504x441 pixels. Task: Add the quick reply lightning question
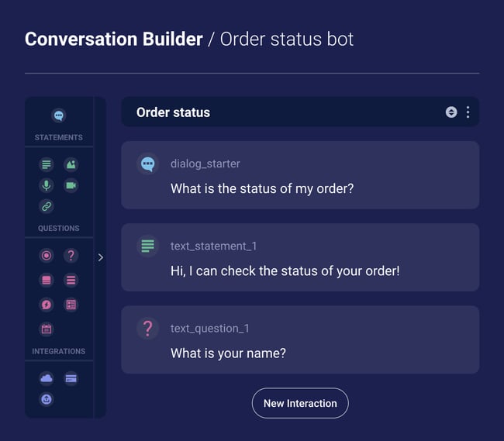pyautogui.click(x=47, y=305)
